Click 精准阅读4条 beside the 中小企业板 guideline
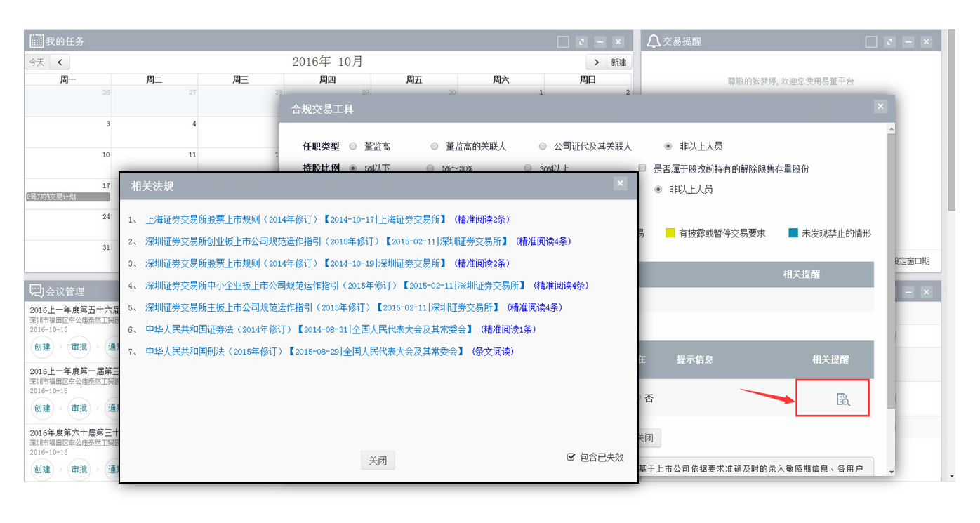This screenshot has height=523, width=980. [561, 285]
